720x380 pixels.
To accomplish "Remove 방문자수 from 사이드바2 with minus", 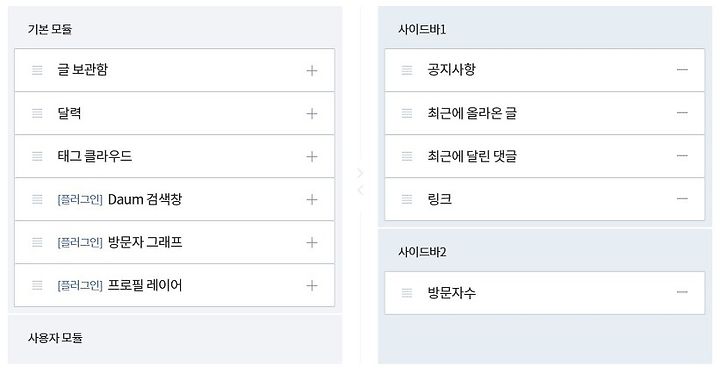I will tap(682, 292).
